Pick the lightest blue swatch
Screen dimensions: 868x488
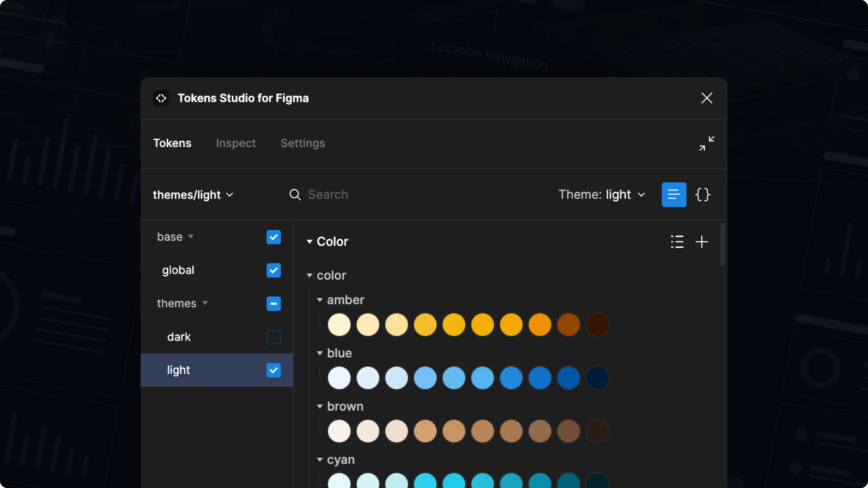tap(339, 378)
